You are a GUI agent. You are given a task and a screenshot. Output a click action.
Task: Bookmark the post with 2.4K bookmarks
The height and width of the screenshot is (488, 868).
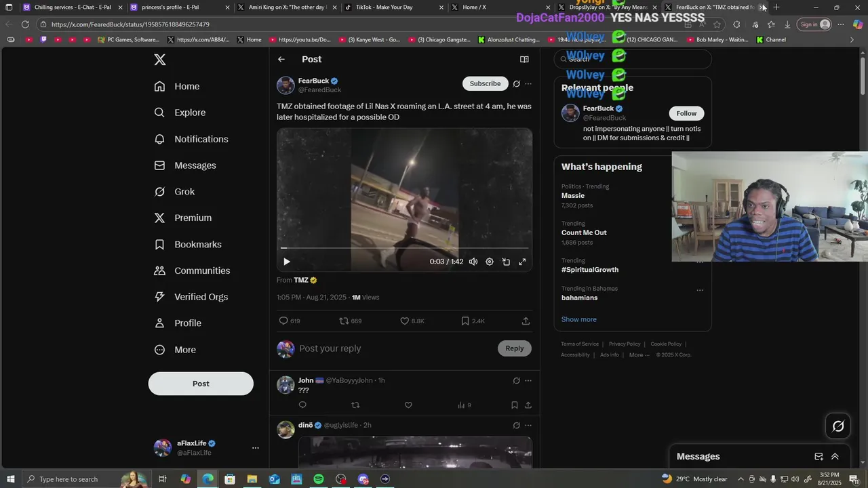(473, 321)
